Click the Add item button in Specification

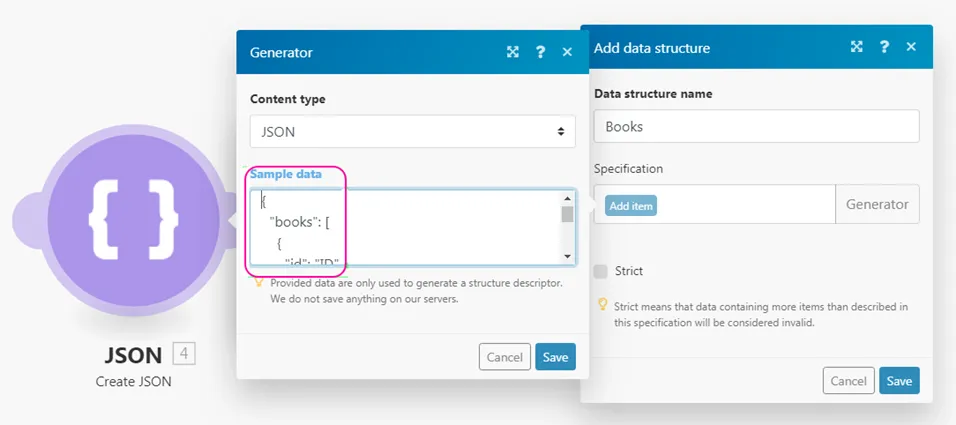click(x=631, y=206)
